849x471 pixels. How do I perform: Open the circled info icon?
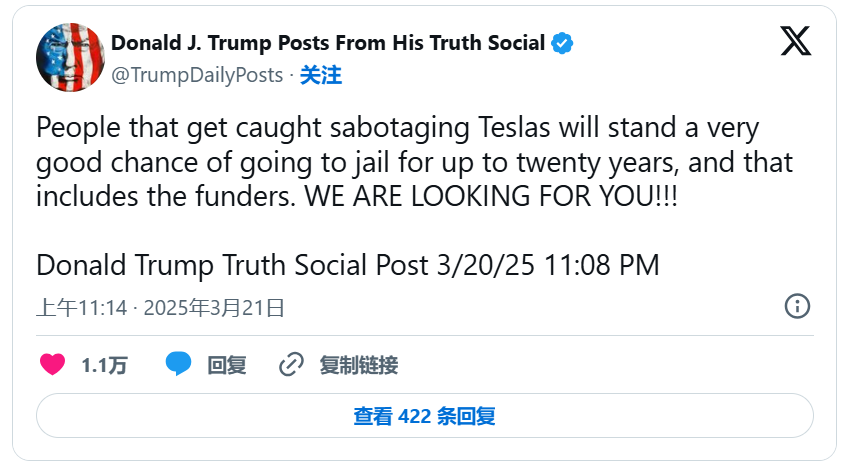pos(797,306)
